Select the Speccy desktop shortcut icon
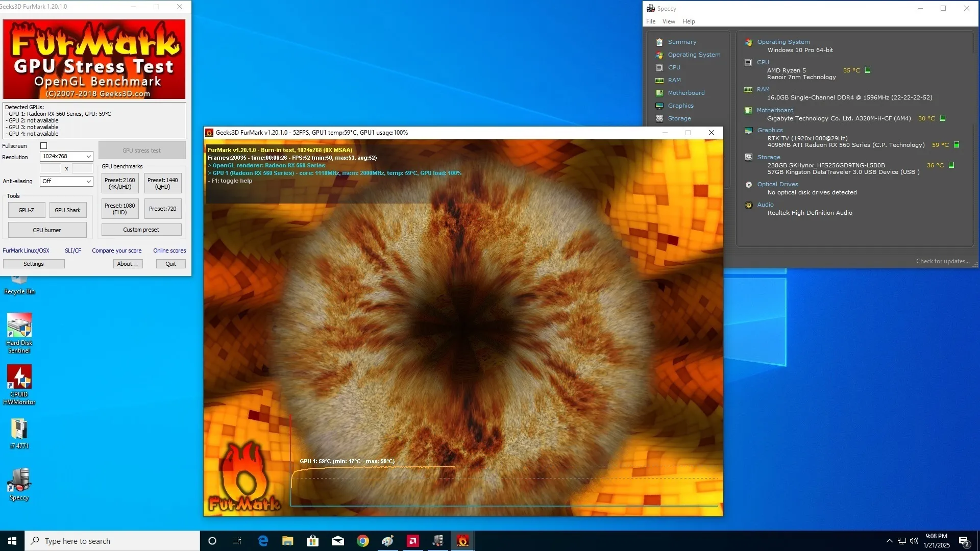Viewport: 980px width, 551px height. [19, 484]
